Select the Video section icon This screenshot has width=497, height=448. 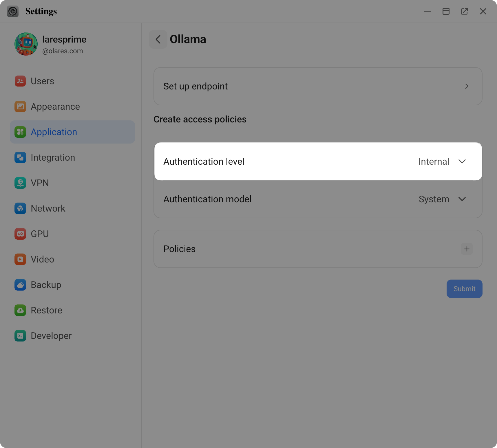(20, 259)
